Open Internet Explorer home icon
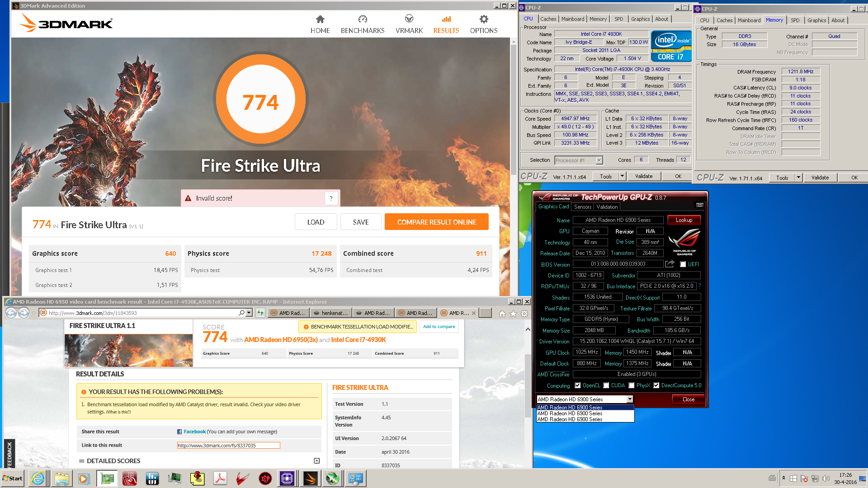This screenshot has width=868, height=488. coord(502,314)
